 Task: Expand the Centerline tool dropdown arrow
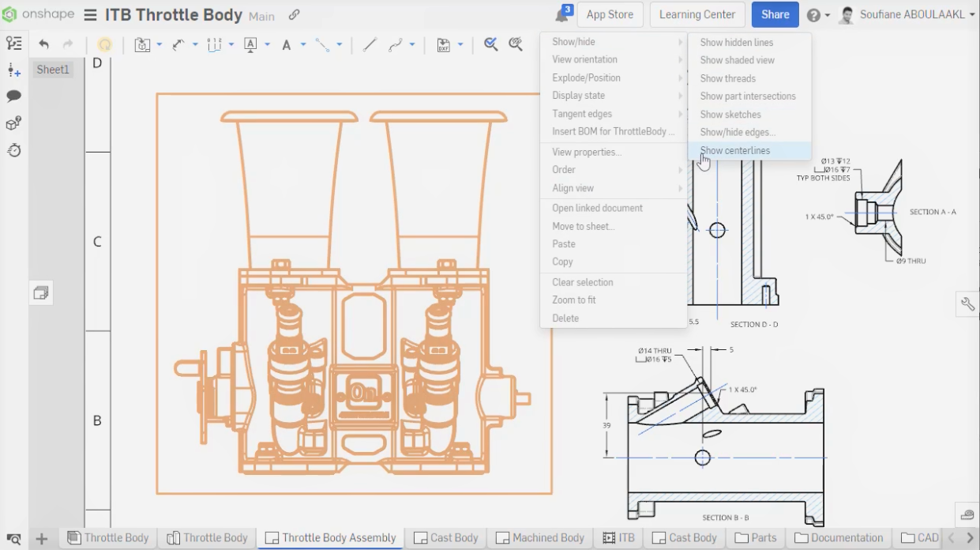click(340, 45)
